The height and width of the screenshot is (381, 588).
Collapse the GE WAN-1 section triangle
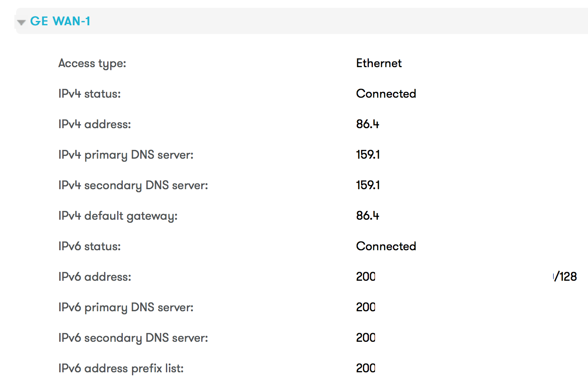(x=21, y=22)
